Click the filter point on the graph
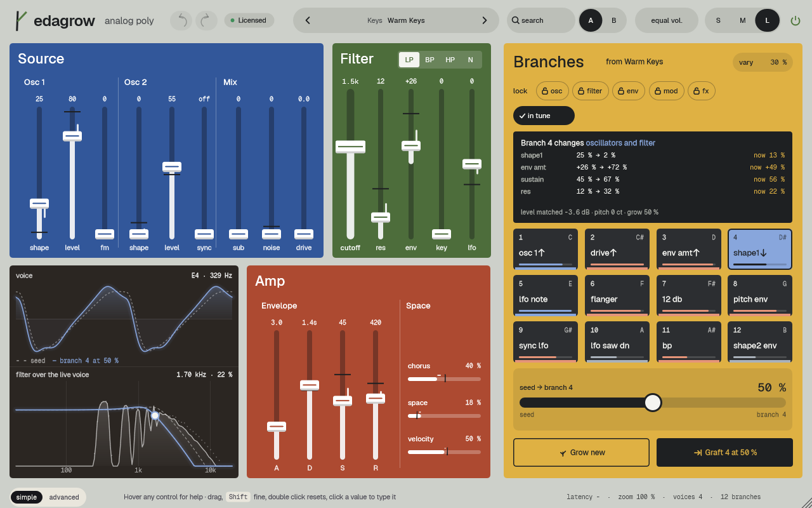This screenshot has height=508, width=812. pos(155,415)
